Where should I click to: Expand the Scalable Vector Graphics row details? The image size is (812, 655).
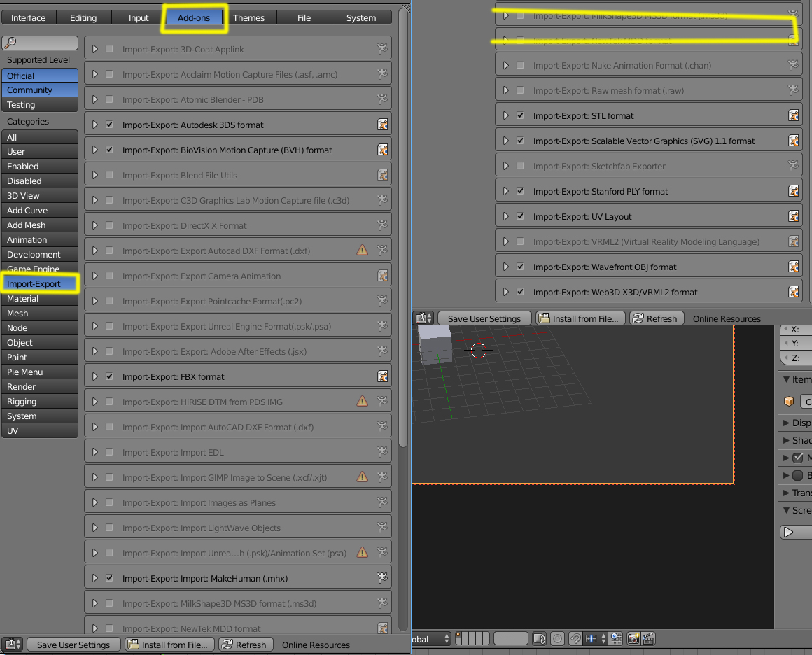pos(506,141)
